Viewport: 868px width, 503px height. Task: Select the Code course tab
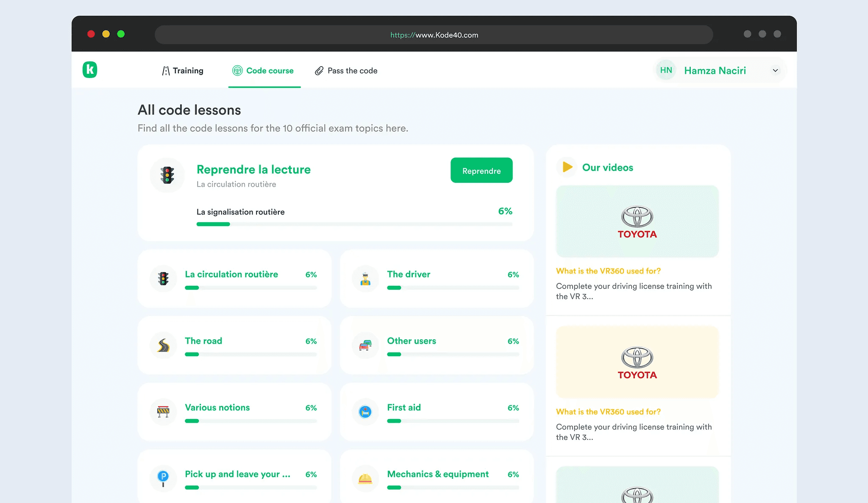click(x=263, y=71)
